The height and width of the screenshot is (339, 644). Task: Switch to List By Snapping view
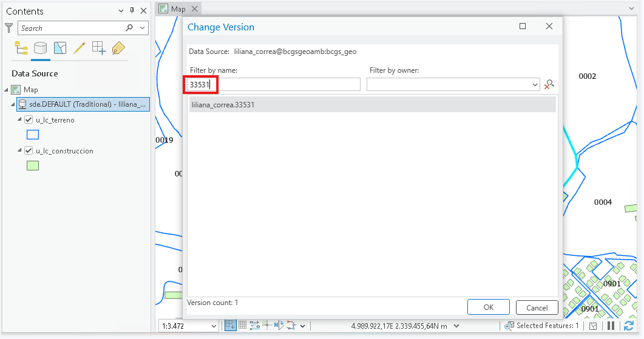point(98,48)
